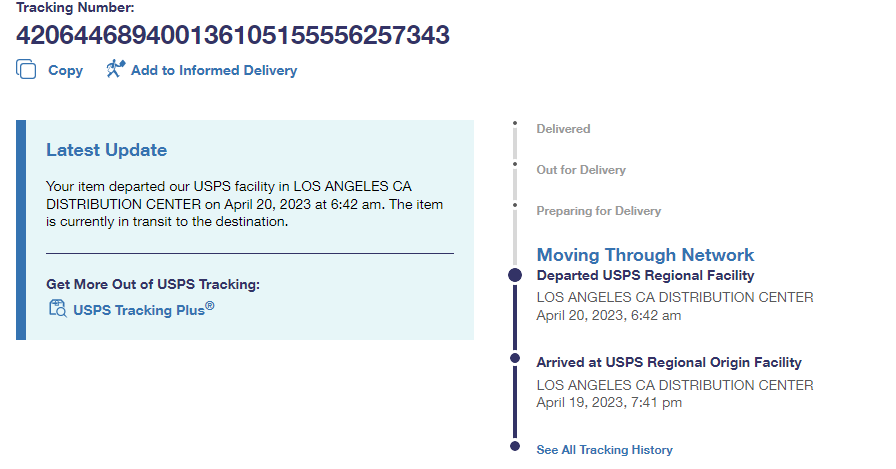896x469 pixels.
Task: Click the Out for Delivery timeline dot
Action: [515, 164]
